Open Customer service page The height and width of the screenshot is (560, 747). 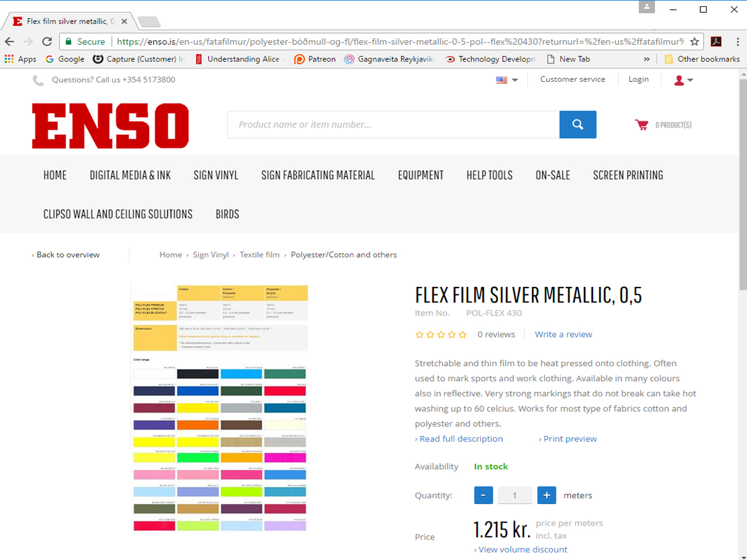572,80
